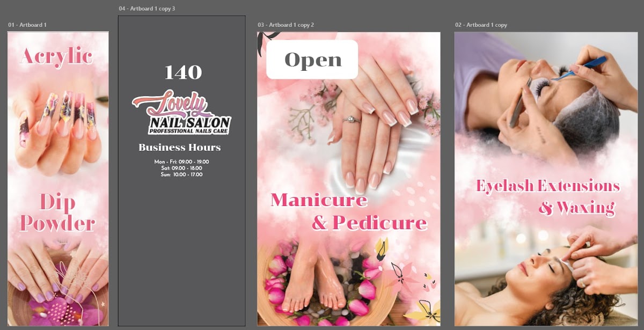The height and width of the screenshot is (330, 644).
Task: Select the Lovely Nail Salon logo
Action: point(181,113)
